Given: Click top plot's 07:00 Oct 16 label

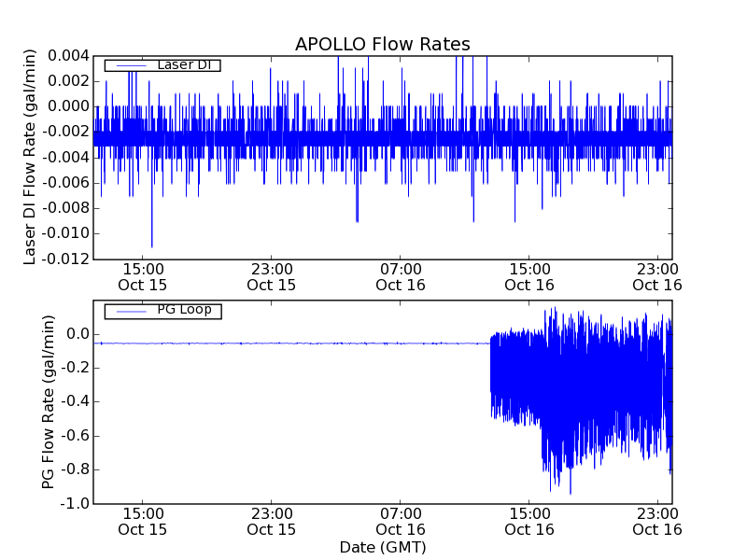Looking at the screenshot, I should [x=401, y=277].
